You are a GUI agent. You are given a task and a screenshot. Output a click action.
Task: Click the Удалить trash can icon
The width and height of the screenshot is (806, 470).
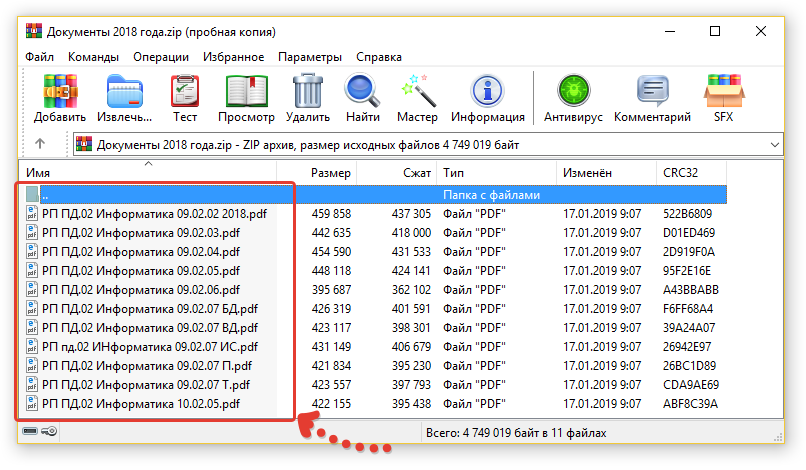click(307, 91)
